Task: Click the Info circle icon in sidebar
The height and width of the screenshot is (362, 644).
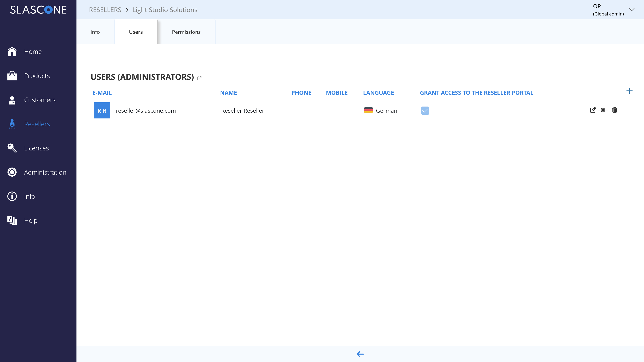Action: (x=12, y=196)
